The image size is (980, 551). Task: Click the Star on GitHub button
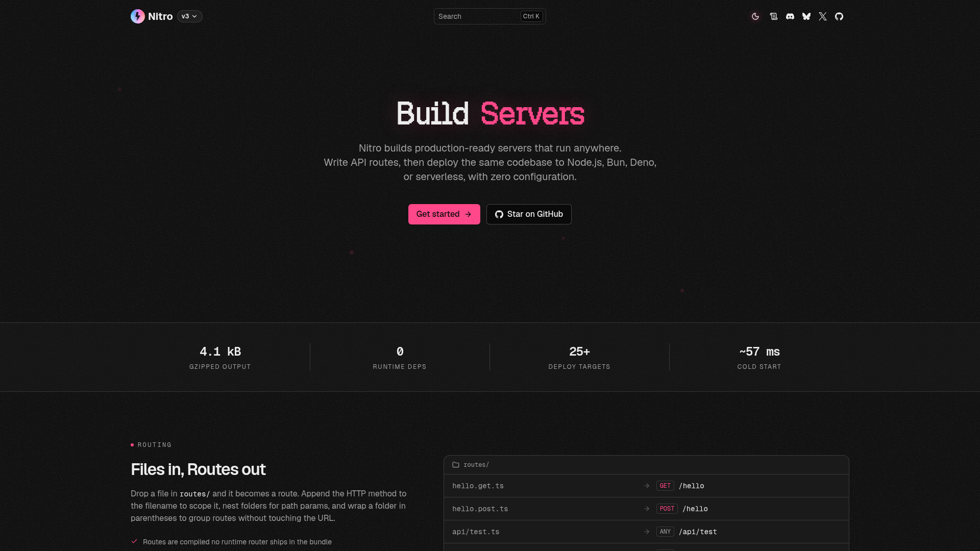click(529, 214)
